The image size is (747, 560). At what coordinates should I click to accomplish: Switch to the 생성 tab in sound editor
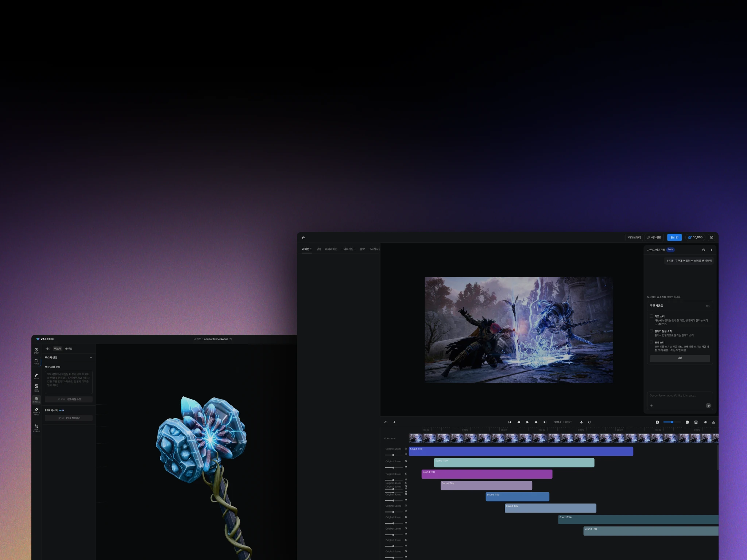(x=319, y=249)
